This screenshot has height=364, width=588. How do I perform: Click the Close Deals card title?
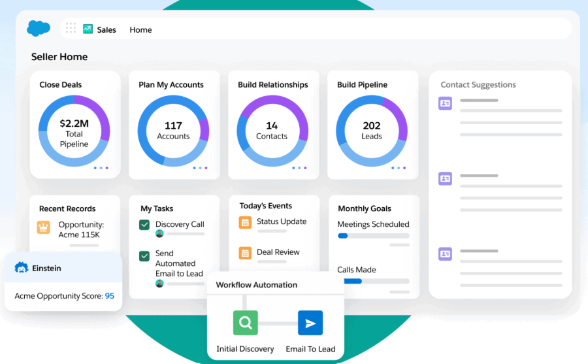(x=60, y=85)
